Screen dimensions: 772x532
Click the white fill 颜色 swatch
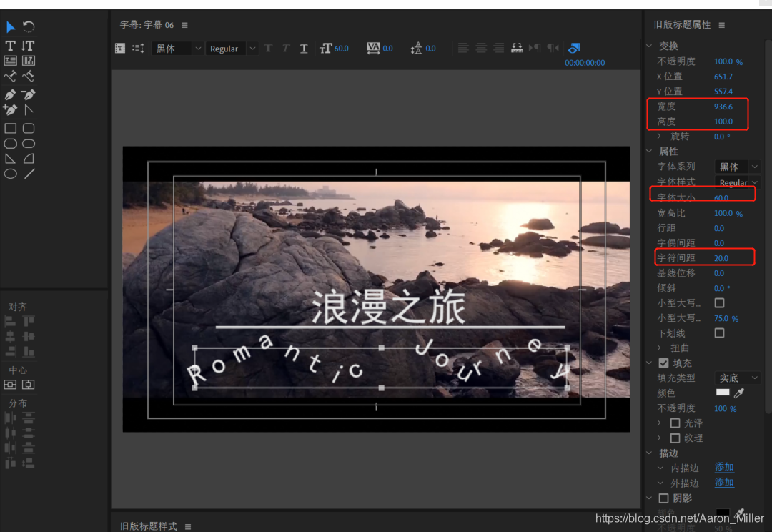(722, 392)
